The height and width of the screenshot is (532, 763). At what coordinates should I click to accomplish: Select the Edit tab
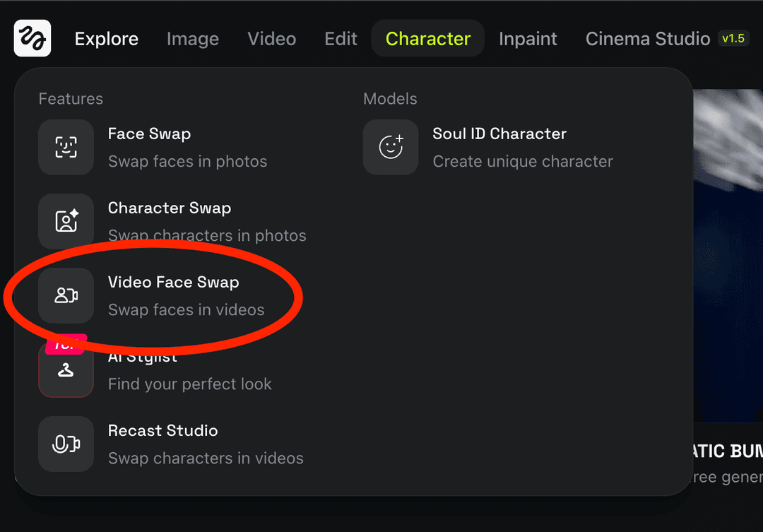pyautogui.click(x=341, y=39)
